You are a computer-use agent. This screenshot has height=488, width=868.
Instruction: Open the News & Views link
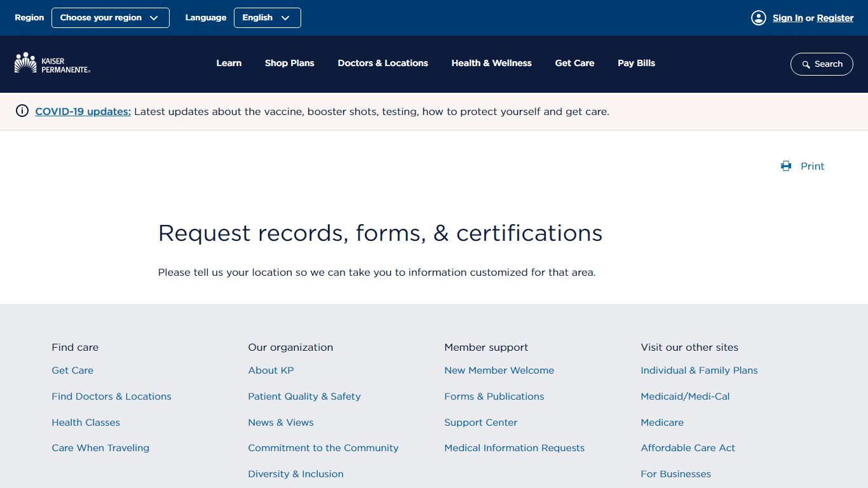pos(281,423)
